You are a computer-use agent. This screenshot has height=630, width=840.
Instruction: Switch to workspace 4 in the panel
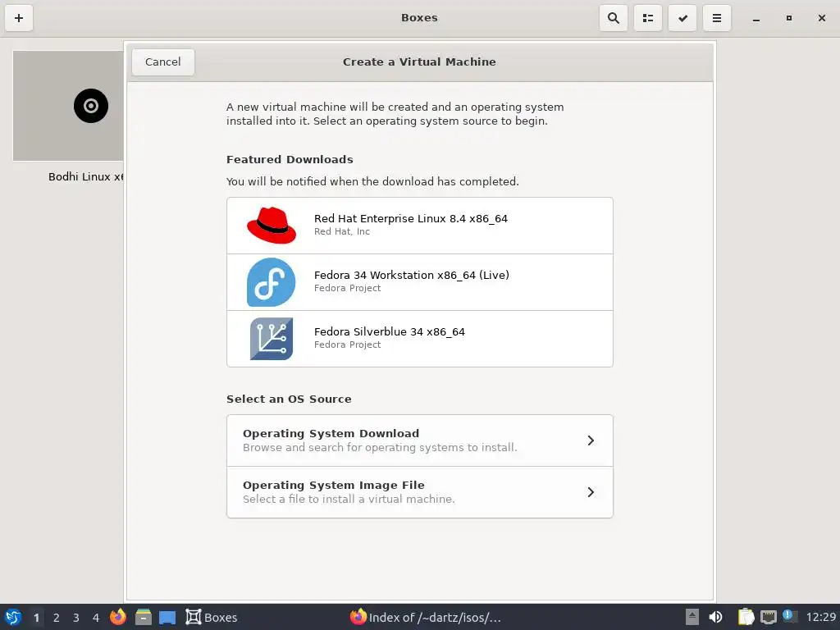96,618
